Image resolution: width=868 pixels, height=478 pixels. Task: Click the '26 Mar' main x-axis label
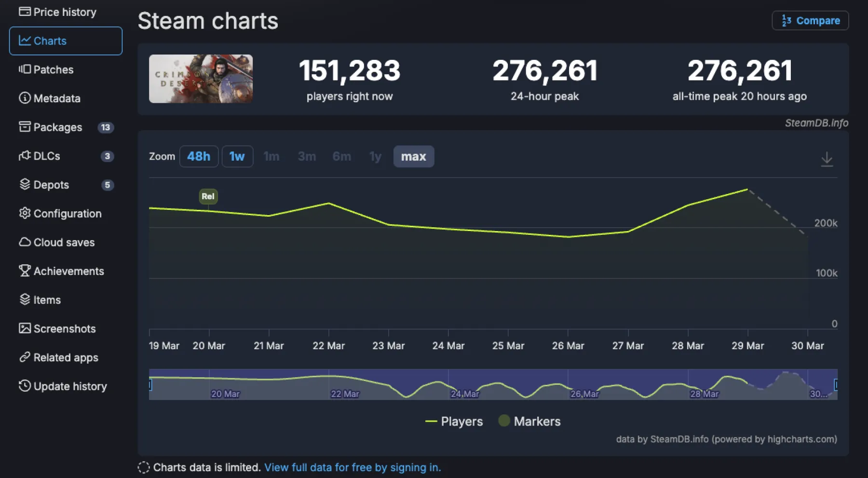point(568,346)
